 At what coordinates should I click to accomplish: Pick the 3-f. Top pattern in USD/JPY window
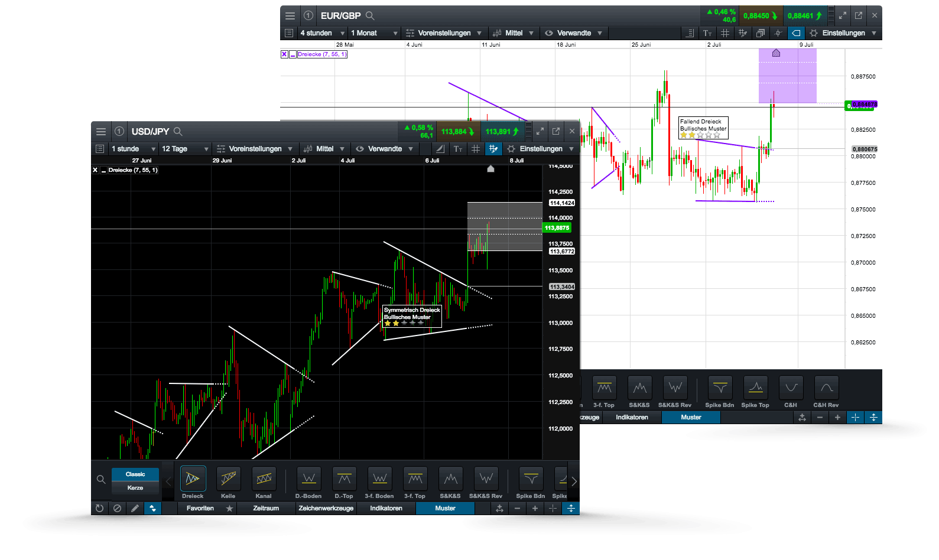pos(415,478)
